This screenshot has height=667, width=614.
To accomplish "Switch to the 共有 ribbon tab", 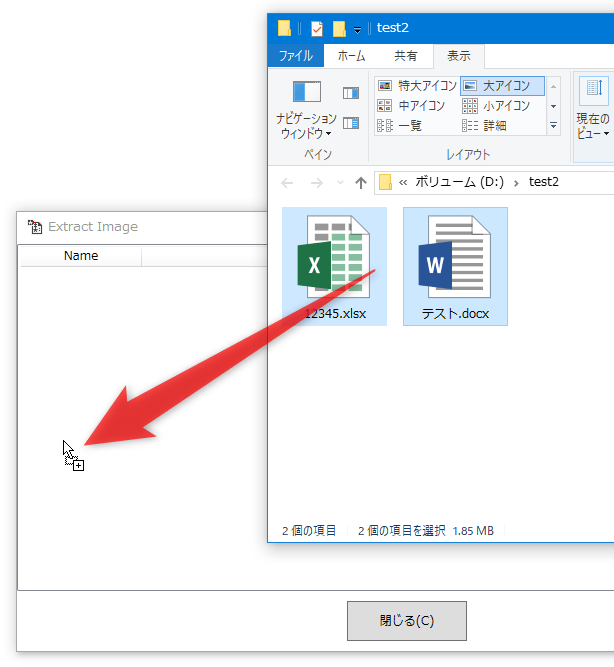I will (x=405, y=56).
